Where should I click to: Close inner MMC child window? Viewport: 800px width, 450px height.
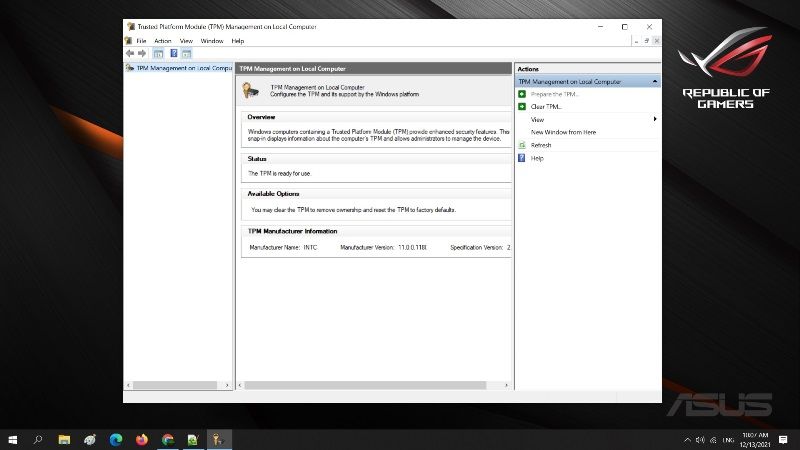click(657, 41)
